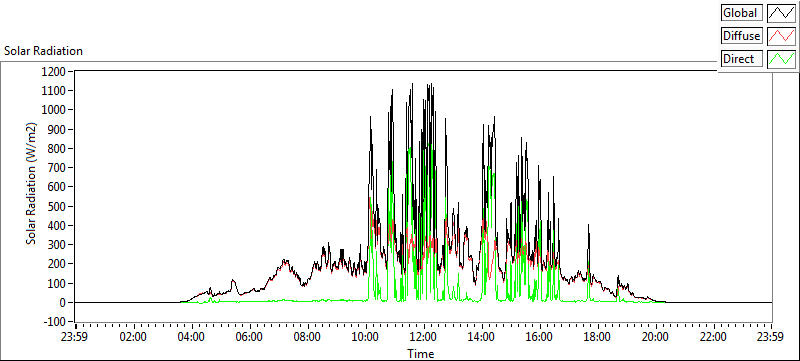
Task: Click the 1200 value on the Y axis
Action: coord(55,71)
